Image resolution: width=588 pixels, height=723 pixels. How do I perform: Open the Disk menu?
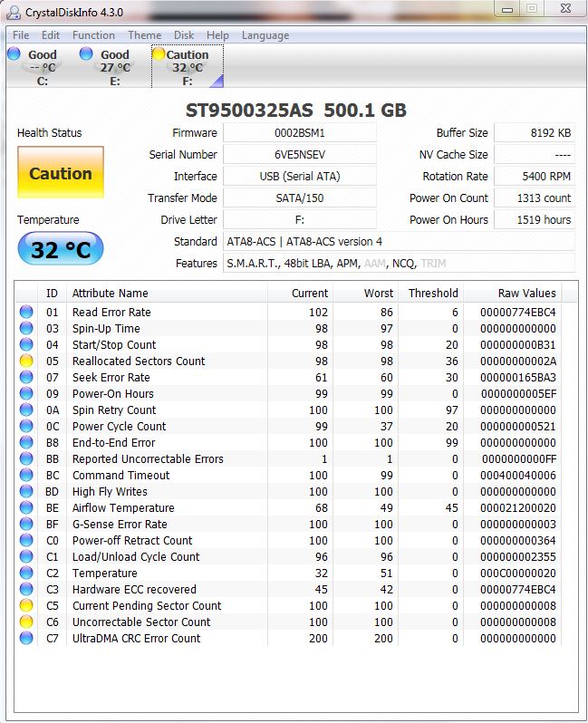184,35
